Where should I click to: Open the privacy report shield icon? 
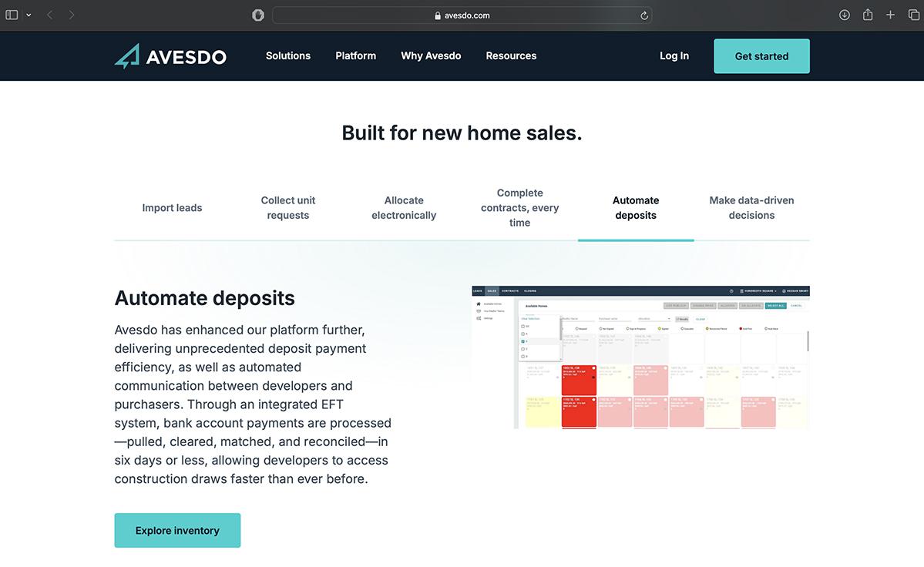258,15
